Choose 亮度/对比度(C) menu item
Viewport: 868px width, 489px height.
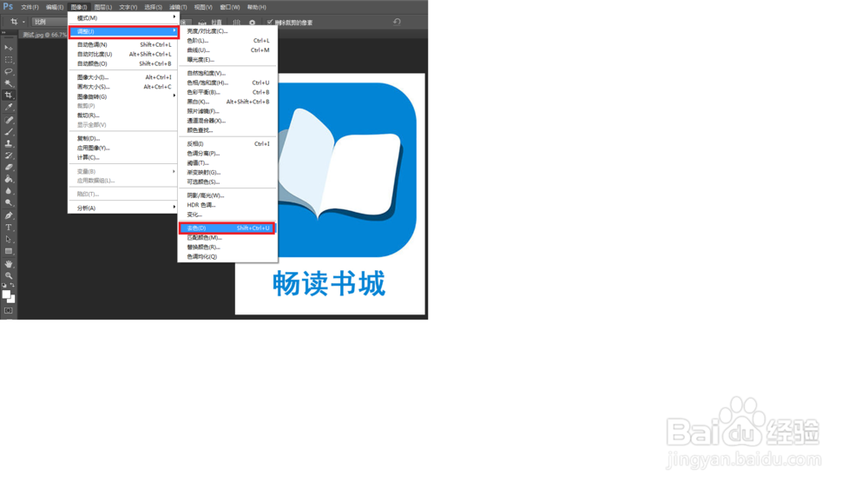pos(227,31)
